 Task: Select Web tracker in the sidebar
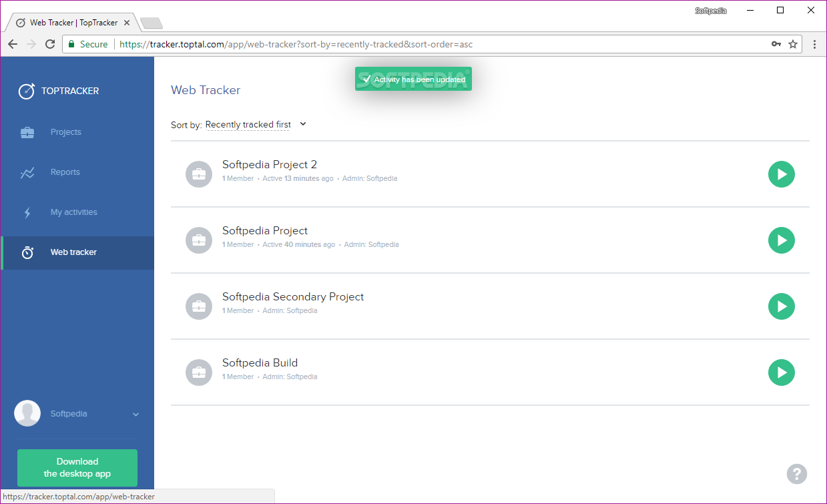pos(77,252)
